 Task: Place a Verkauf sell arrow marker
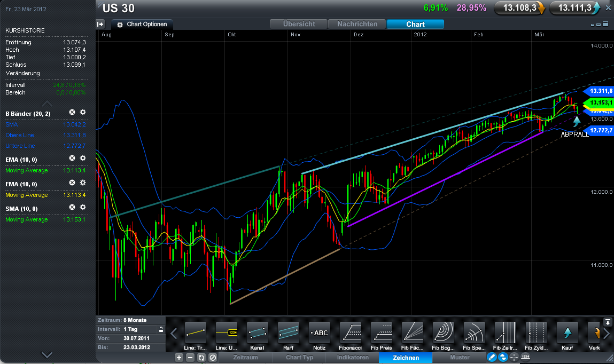coord(594,333)
